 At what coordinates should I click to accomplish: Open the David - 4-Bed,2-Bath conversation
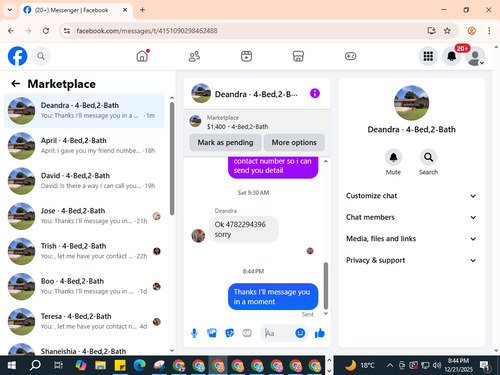84,181
